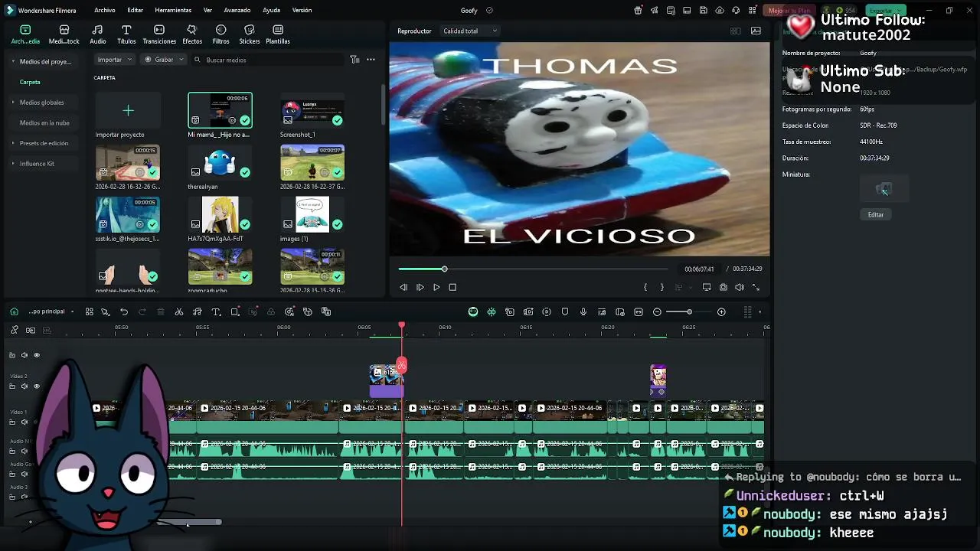Viewport: 980px width, 551px height.
Task: Set mark-in point with the left brace
Action: pyautogui.click(x=645, y=287)
